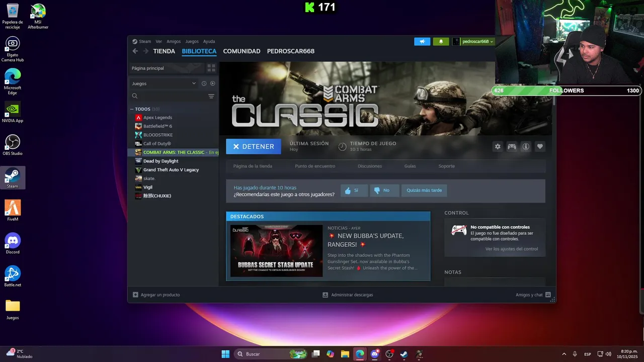The image size is (644, 362).
Task: Open Steam announcements megaphone button
Action: click(x=422, y=41)
